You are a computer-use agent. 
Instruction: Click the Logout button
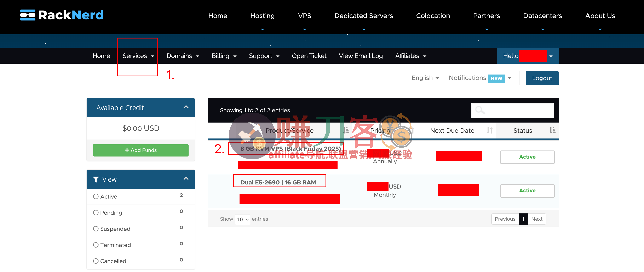pyautogui.click(x=542, y=78)
